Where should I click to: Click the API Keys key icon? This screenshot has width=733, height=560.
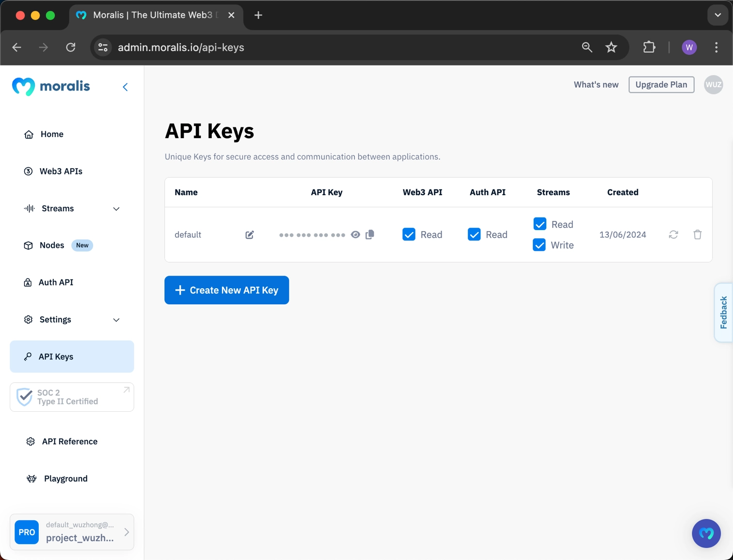pos(28,357)
